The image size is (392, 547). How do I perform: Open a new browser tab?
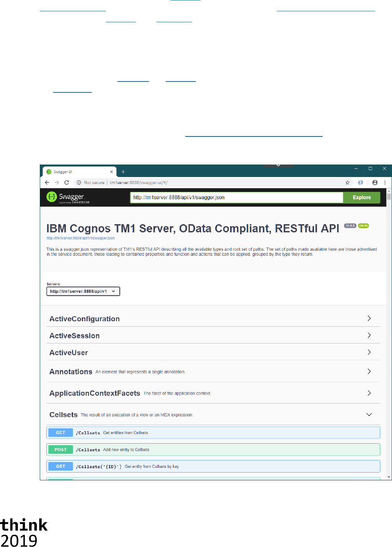point(123,172)
